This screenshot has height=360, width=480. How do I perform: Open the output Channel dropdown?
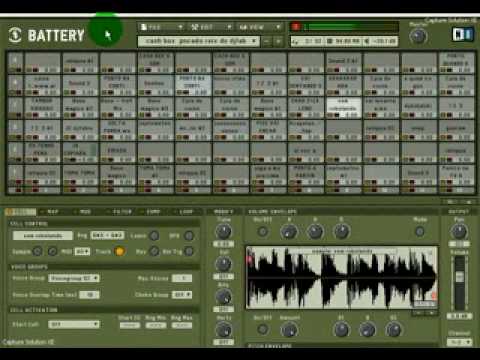coord(459,342)
